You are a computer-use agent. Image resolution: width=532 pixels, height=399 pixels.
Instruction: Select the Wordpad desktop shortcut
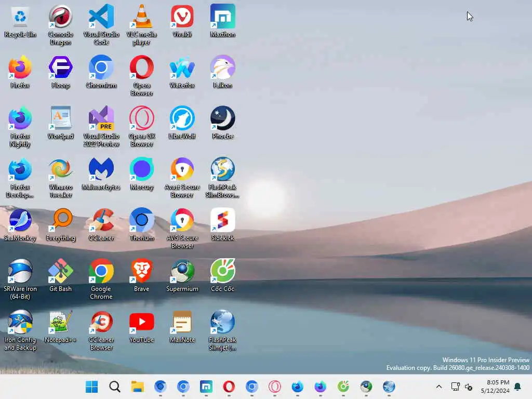(x=60, y=123)
